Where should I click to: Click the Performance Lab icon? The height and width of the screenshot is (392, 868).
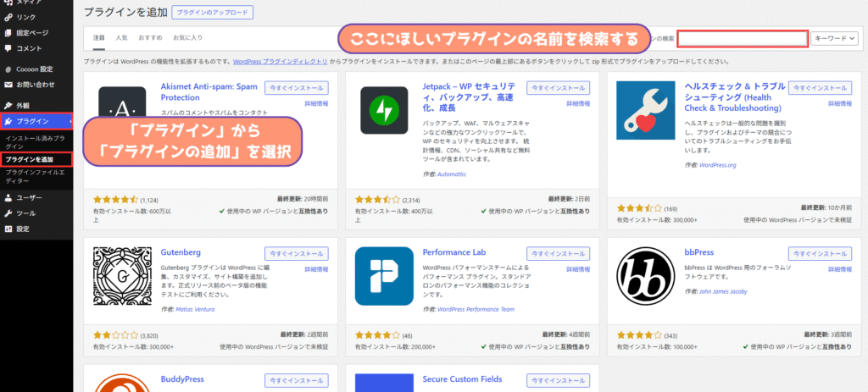click(384, 276)
